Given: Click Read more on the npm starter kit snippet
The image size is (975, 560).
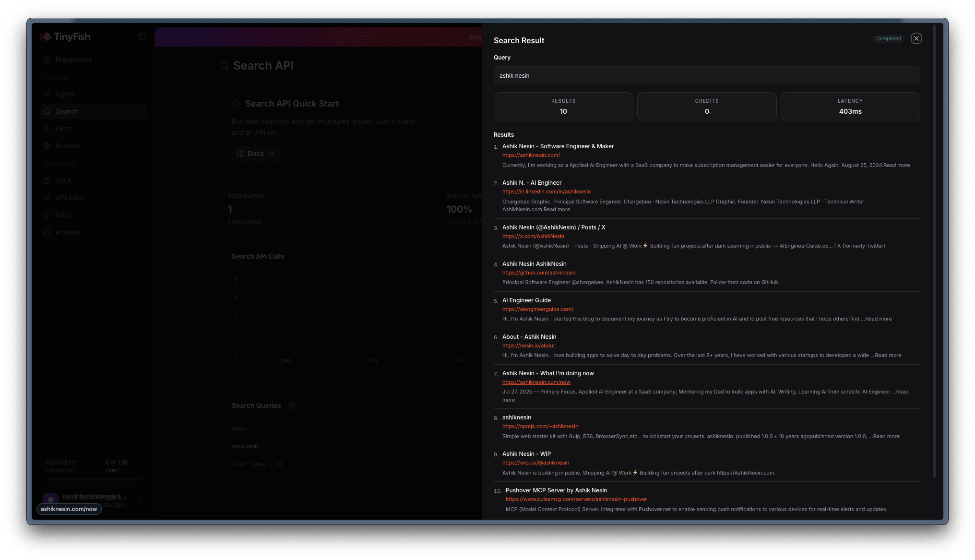Looking at the screenshot, I should coord(886,436).
